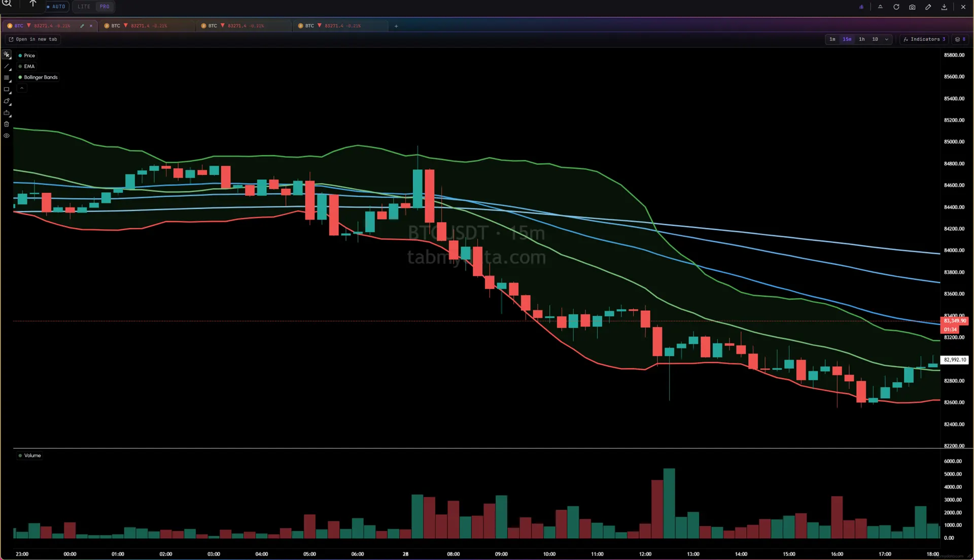Click the zoom-in magnifier icon
Image resolution: width=974 pixels, height=560 pixels.
[7, 4]
